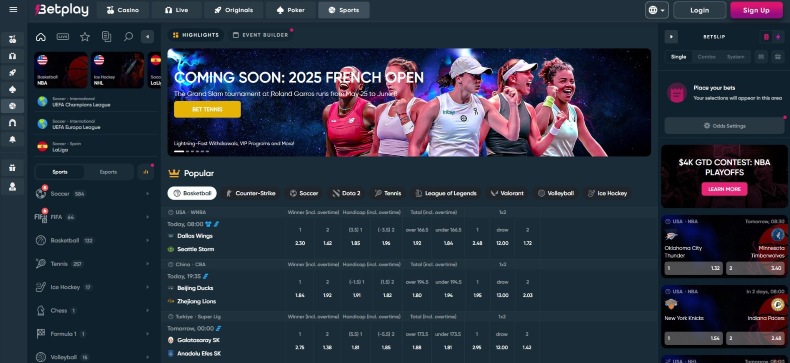Select System bet type
The image size is (790, 363).
736,57
